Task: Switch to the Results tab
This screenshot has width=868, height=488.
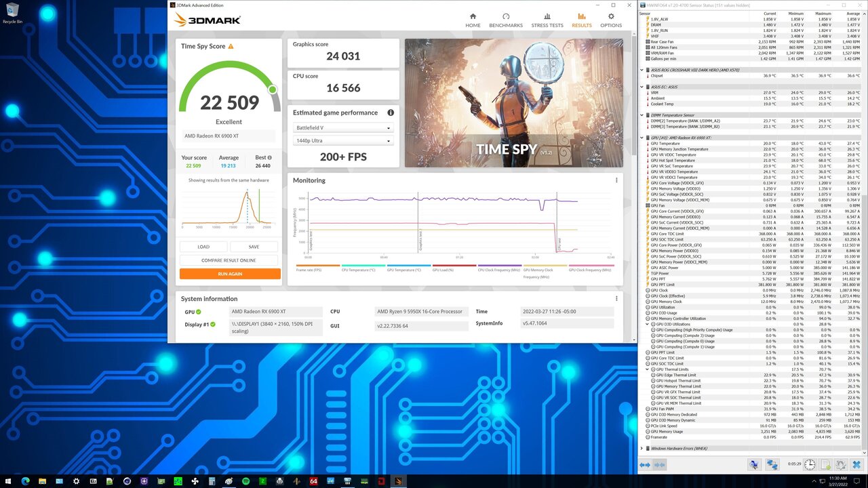Action: pyautogui.click(x=581, y=20)
